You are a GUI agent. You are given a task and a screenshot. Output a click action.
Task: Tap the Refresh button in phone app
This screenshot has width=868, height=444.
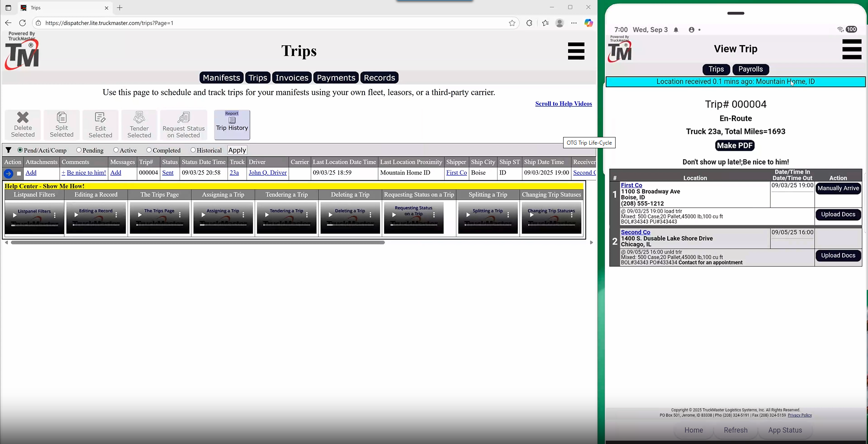pos(735,430)
